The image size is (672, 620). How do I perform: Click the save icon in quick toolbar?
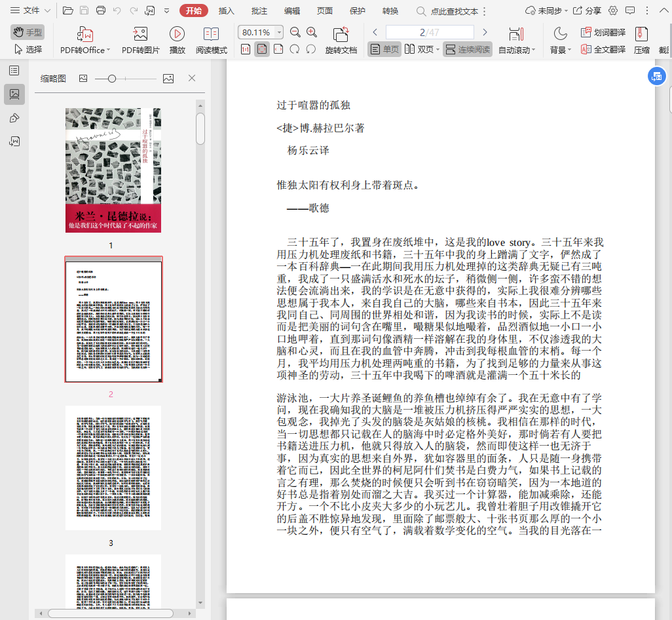click(84, 10)
